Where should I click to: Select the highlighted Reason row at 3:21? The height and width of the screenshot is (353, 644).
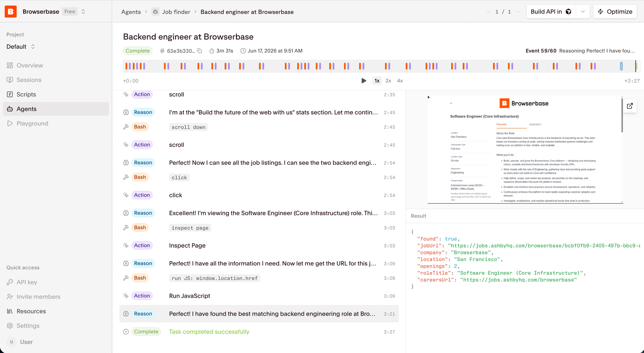click(259, 314)
